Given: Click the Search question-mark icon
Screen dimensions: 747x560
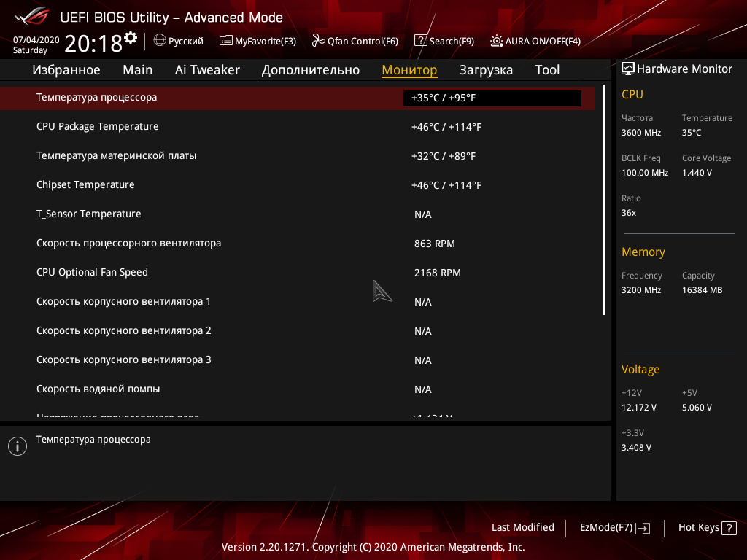Looking at the screenshot, I should point(421,41).
